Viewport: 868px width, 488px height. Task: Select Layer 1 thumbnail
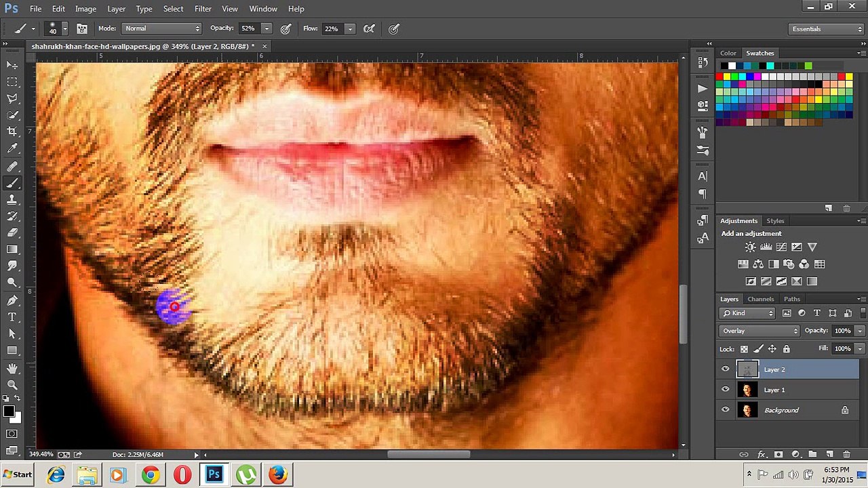click(747, 390)
